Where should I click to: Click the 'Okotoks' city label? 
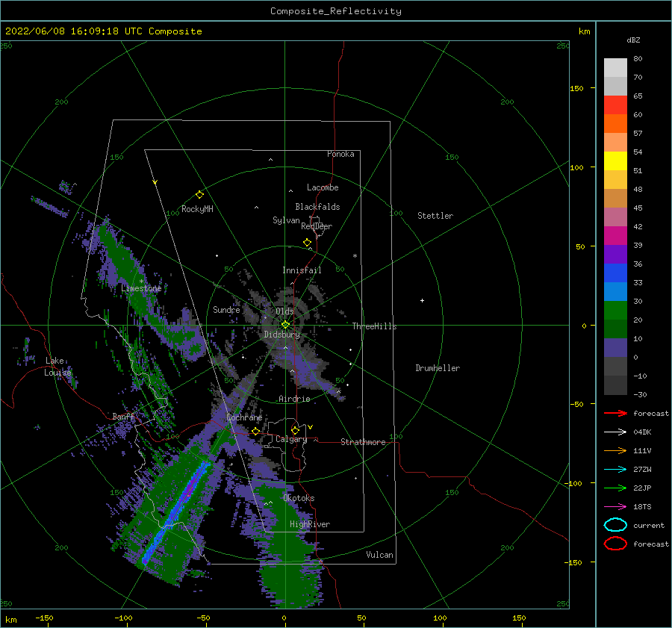tap(299, 498)
